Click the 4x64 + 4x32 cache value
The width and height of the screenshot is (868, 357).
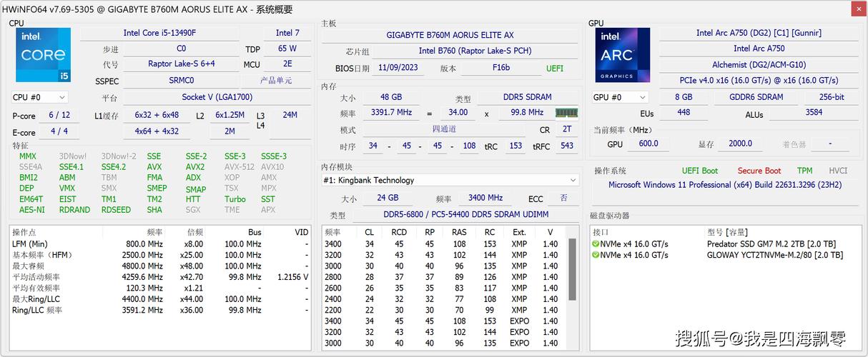(x=157, y=131)
